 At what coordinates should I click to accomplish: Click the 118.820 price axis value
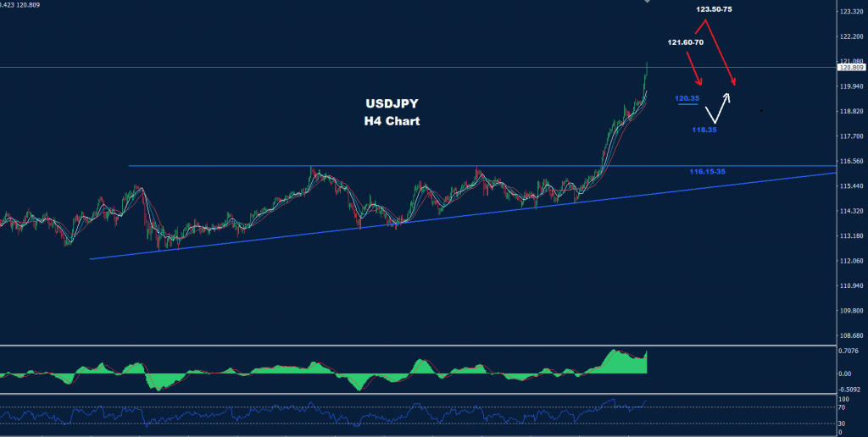point(852,111)
